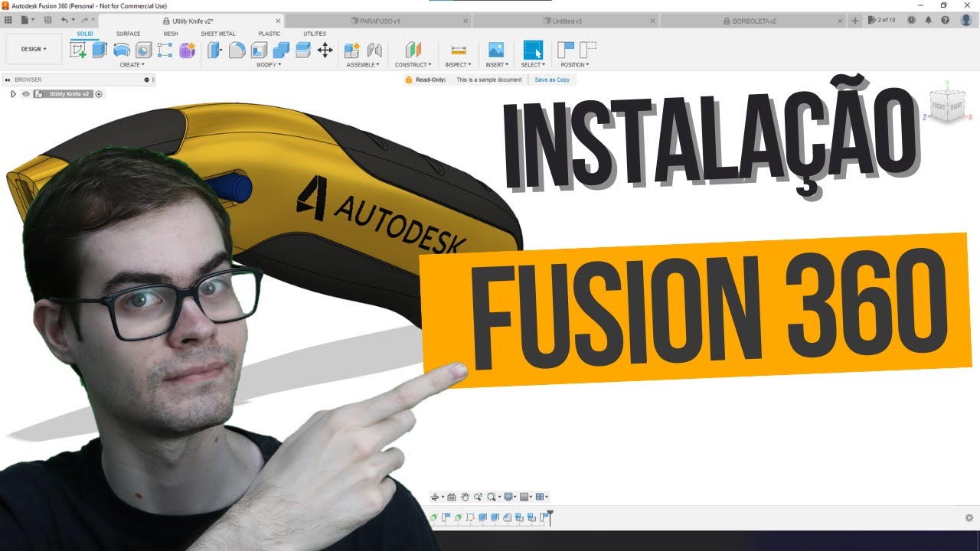Select the Offset Plane construct tool
This screenshot has width=980, height=551.
coord(413,51)
